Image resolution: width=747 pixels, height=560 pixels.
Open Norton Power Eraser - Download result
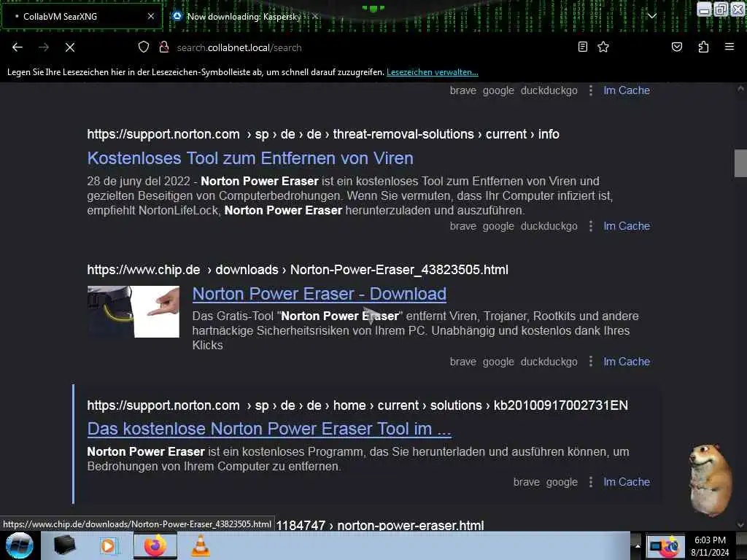coord(320,294)
